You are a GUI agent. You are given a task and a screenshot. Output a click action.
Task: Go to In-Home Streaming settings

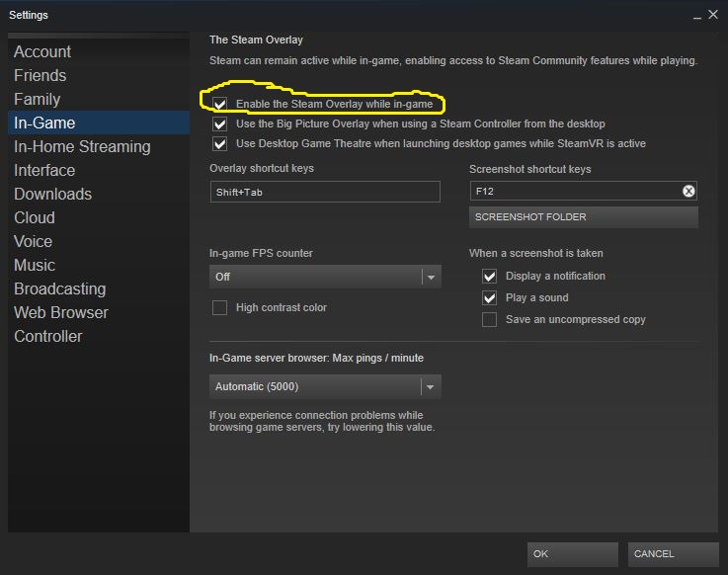(x=82, y=146)
